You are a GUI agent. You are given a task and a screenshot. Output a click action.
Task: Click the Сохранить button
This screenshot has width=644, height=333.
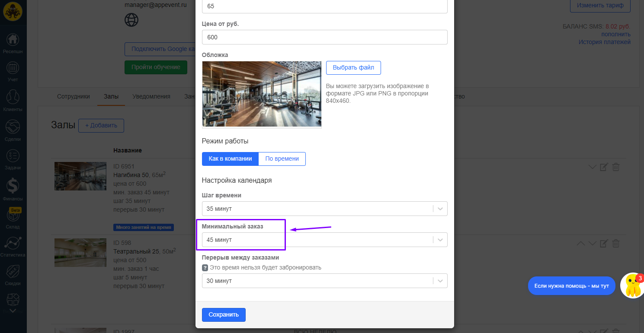[x=224, y=315]
